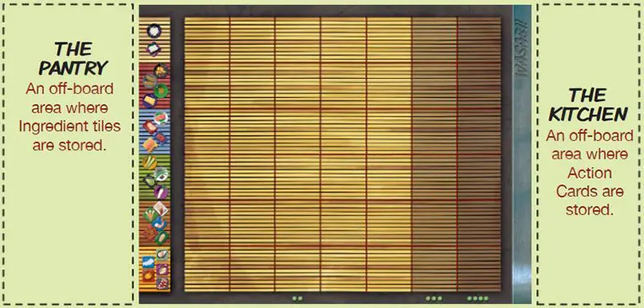Click THE KITCHEN heading
The image size is (644, 308).
(588, 105)
